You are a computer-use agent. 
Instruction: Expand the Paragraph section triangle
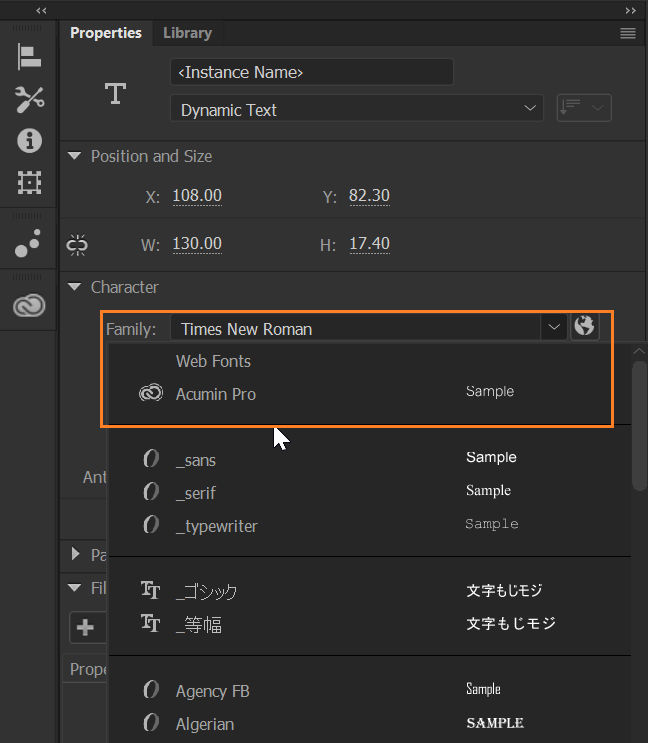[75, 553]
